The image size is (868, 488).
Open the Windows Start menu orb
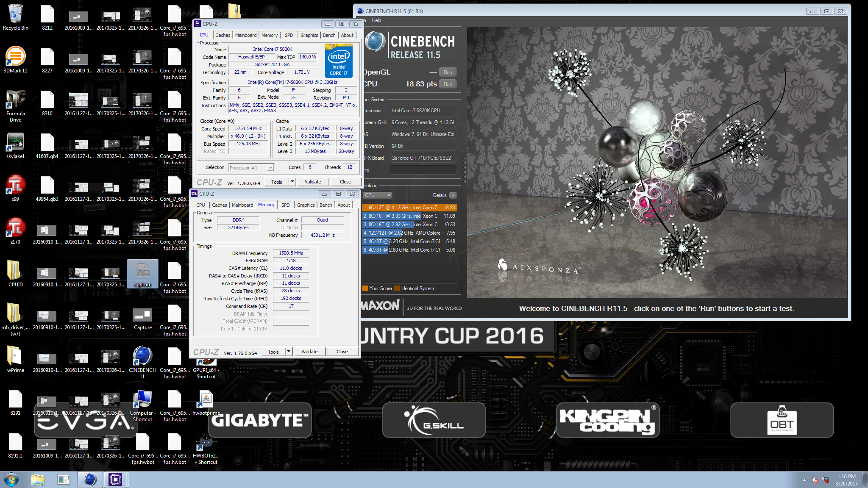pyautogui.click(x=11, y=480)
